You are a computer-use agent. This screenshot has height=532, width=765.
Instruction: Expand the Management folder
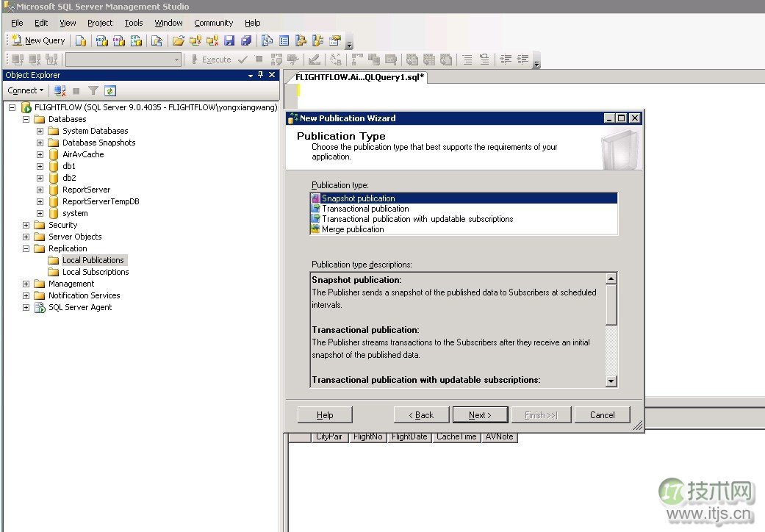[26, 284]
